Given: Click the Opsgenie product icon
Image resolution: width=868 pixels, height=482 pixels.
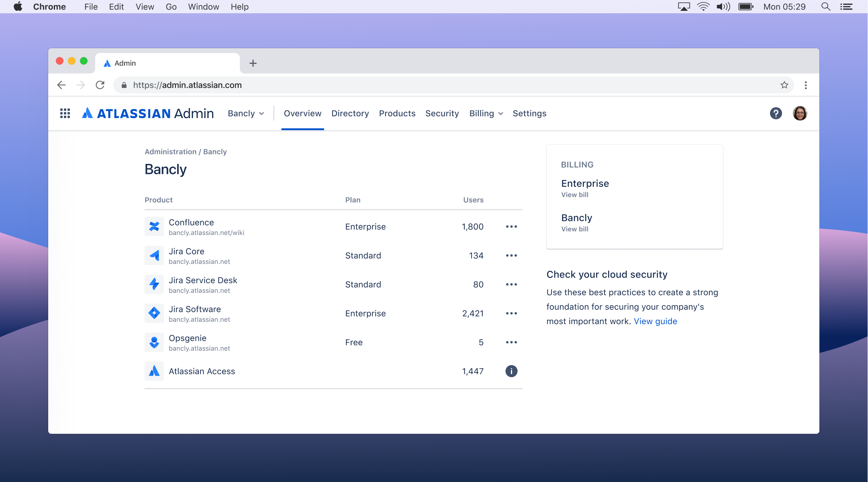Looking at the screenshot, I should point(154,342).
